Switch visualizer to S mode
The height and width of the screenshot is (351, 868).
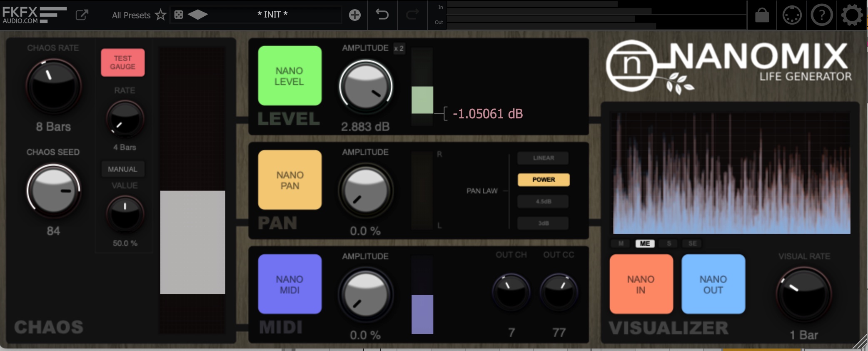tap(669, 243)
